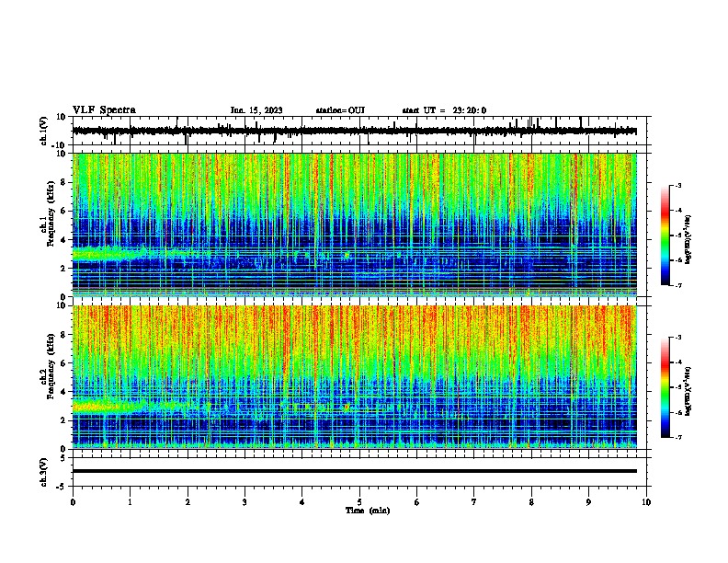
Task: Click the '8' kHz tick on ch.1 frequency axis
Action: (x=64, y=182)
